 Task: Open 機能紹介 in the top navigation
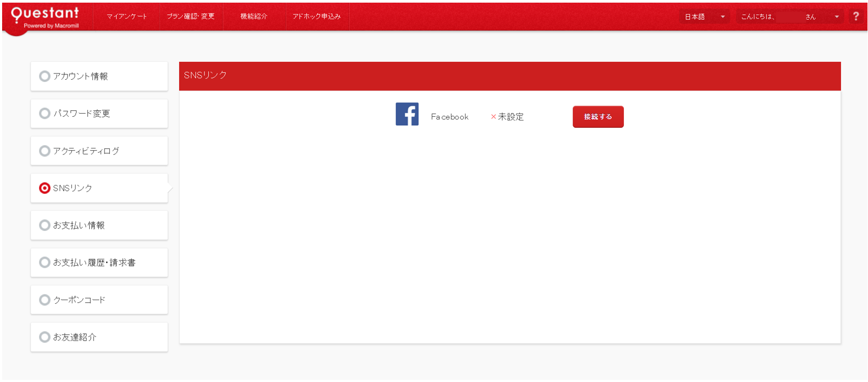pos(254,16)
